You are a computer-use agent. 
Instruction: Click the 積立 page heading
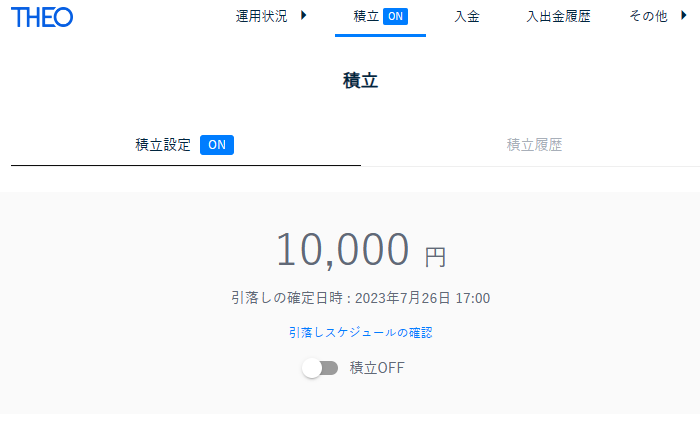pos(360,81)
